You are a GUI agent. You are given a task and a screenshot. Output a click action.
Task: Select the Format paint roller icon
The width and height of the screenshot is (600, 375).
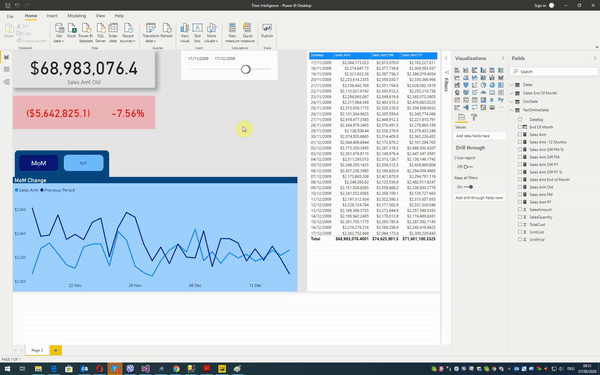[474, 117]
